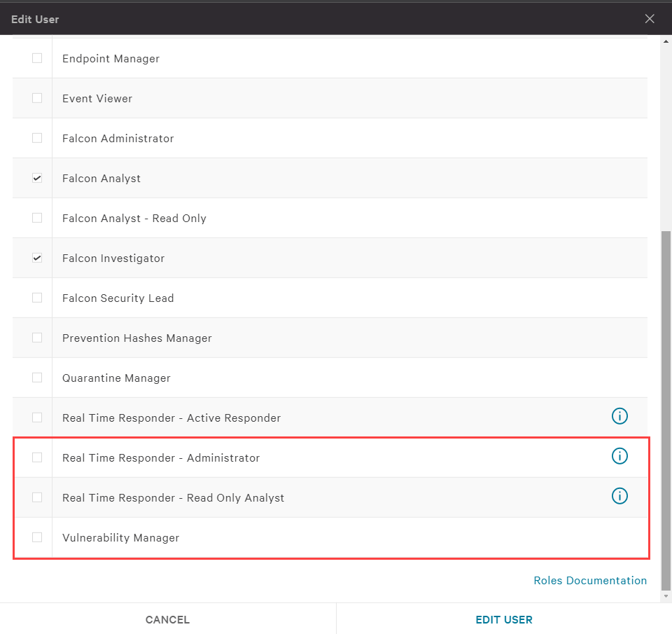Click the Event Viewer label
The height and width of the screenshot is (634, 672).
[x=97, y=99]
